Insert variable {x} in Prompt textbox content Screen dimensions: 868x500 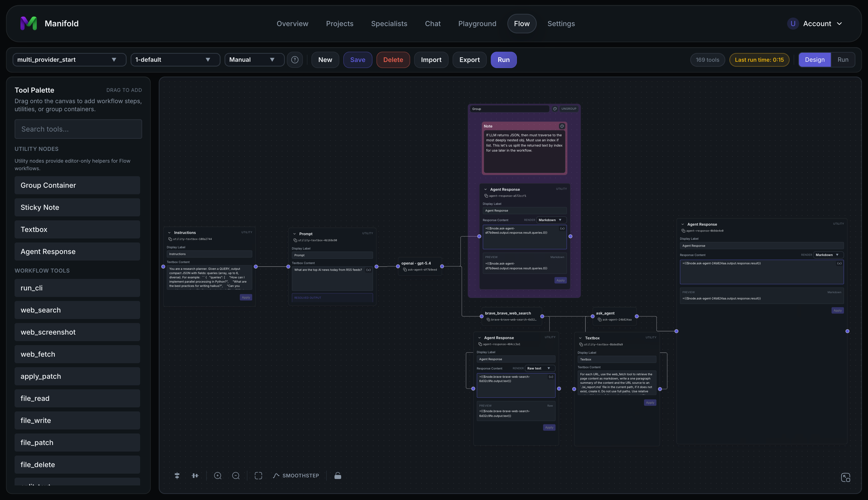click(x=368, y=270)
